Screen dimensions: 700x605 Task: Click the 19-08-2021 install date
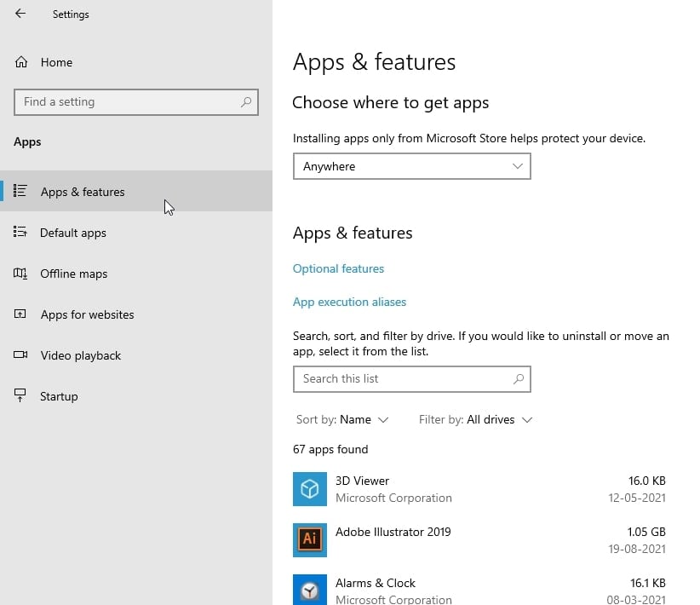click(637, 549)
